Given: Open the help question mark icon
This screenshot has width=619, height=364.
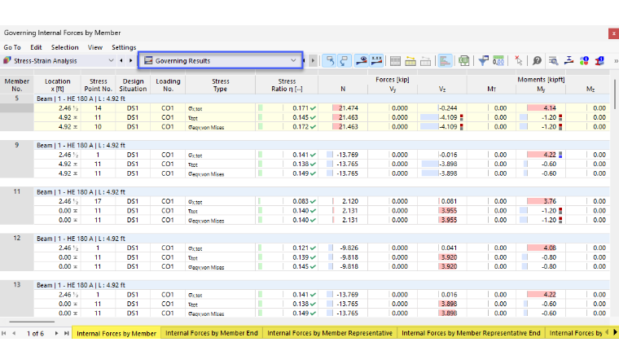Looking at the screenshot, I should click(537, 61).
